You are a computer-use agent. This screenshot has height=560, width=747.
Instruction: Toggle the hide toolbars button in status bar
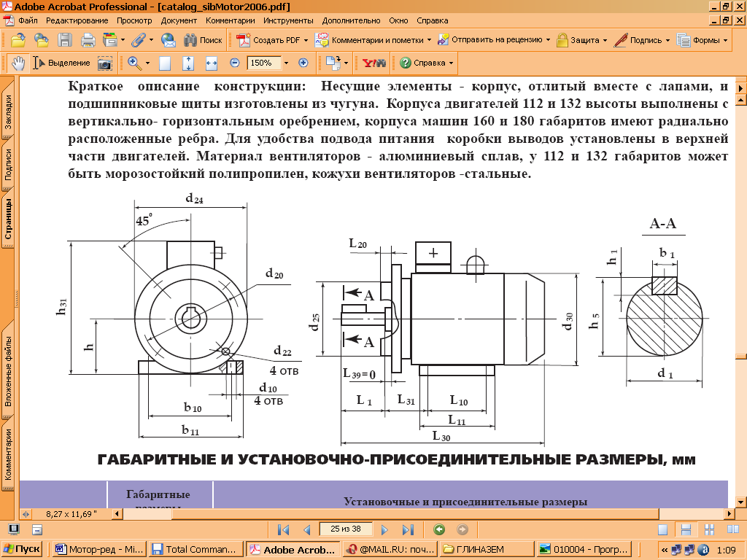coord(37,529)
